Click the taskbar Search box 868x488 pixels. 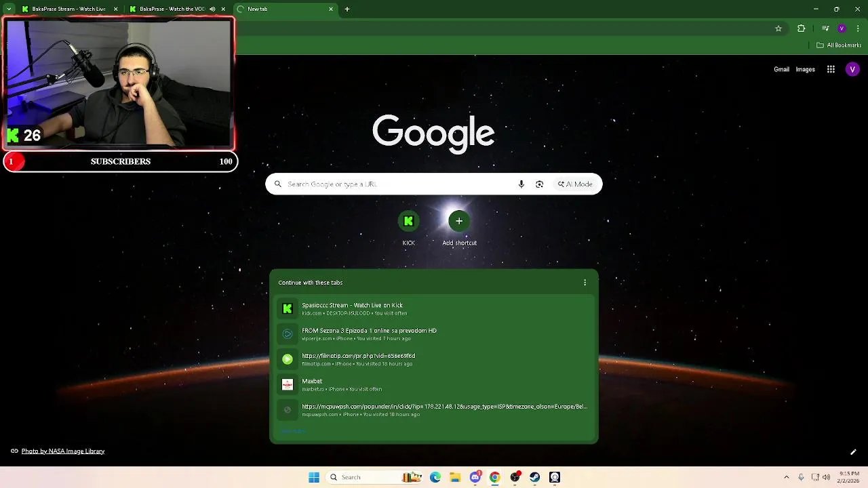373,477
